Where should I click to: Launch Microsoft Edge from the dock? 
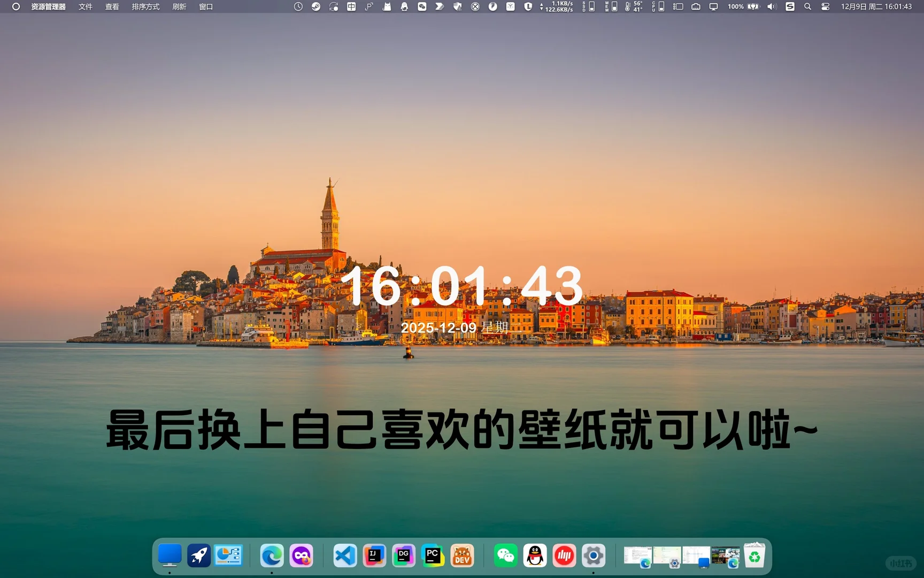point(273,556)
